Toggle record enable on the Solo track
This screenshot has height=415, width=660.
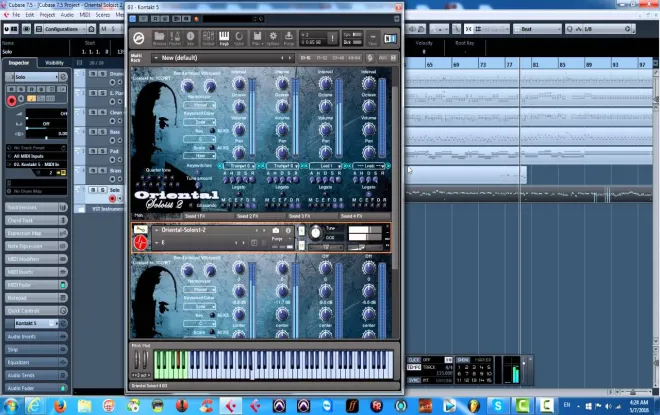point(112,199)
